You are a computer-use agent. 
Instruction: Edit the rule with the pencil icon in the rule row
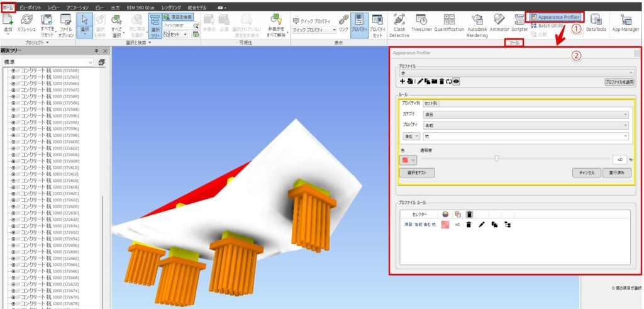(481, 225)
